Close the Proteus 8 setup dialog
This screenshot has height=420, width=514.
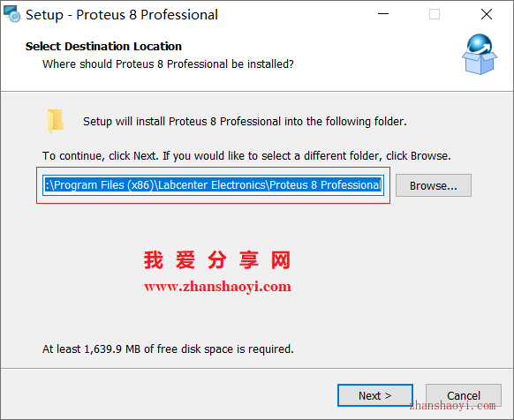click(487, 14)
